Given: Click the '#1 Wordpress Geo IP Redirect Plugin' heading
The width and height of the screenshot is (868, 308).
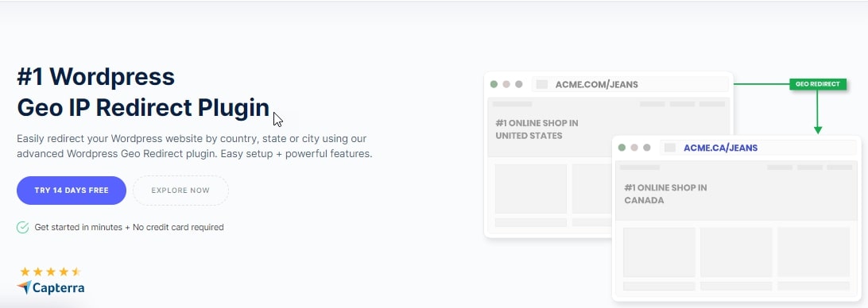Looking at the screenshot, I should pyautogui.click(x=143, y=92).
